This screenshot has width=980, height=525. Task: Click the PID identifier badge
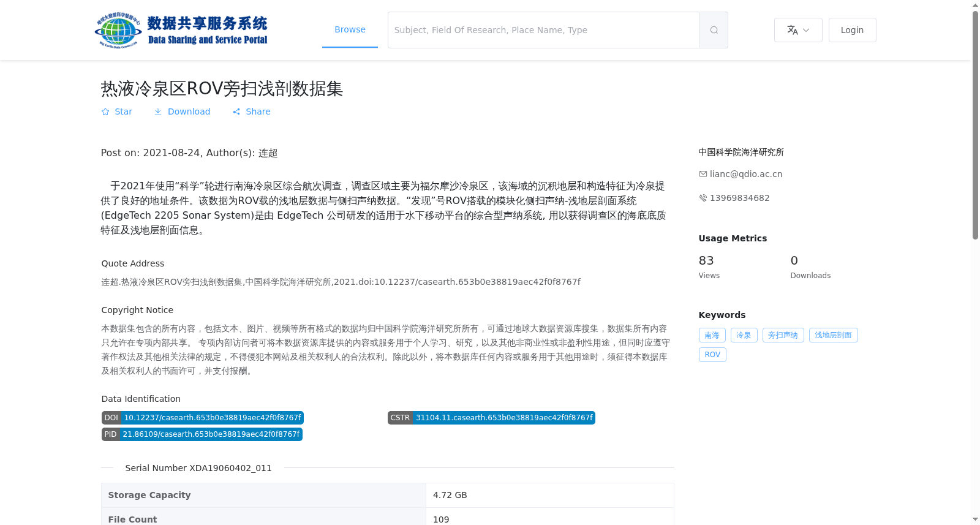202,434
